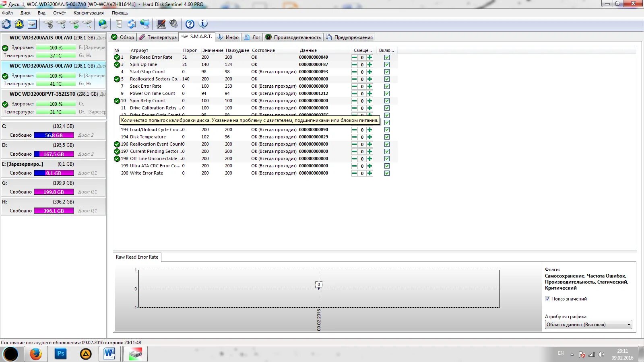Image resolution: width=644 pixels, height=362 pixels.
Task: Open the configuration monitor-and-screwdriver icon
Action: click(161, 24)
